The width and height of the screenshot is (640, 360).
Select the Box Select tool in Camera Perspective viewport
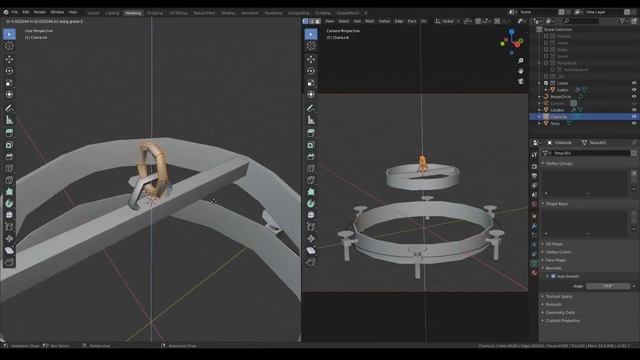click(x=311, y=34)
